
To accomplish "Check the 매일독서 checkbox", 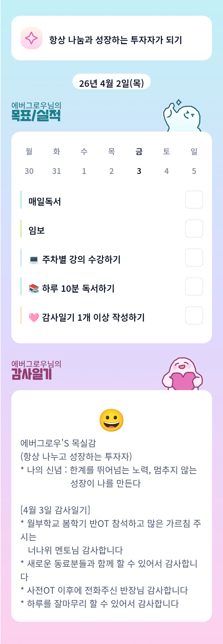I will pos(194,200).
